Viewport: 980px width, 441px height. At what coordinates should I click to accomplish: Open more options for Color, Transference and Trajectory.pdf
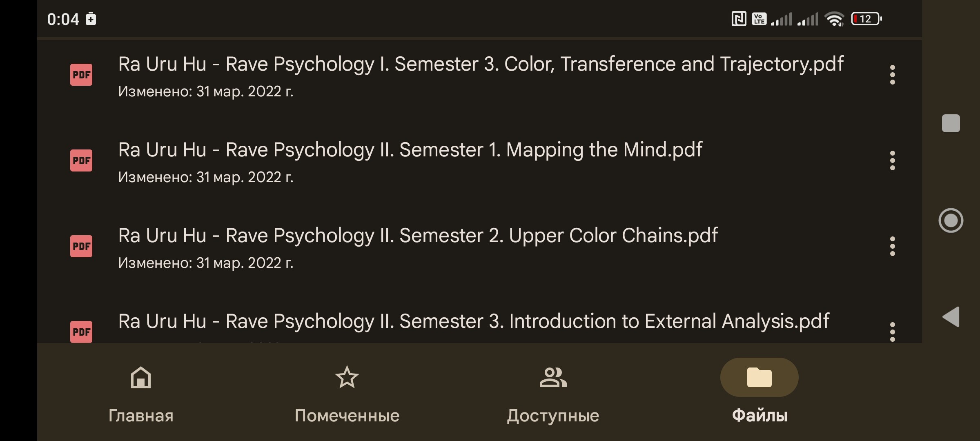[x=892, y=75]
